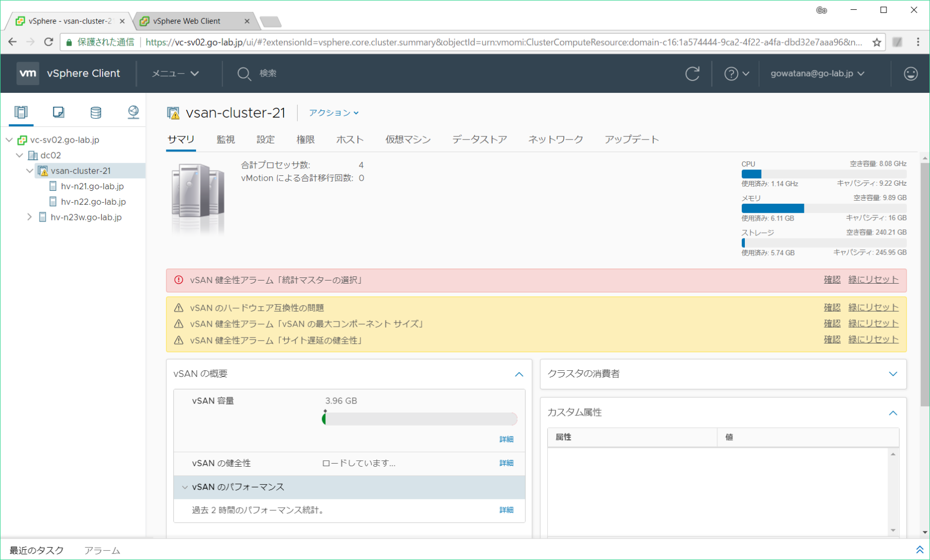Image resolution: width=930 pixels, height=560 pixels.
Task: Select the サマリ tab
Action: pos(181,139)
